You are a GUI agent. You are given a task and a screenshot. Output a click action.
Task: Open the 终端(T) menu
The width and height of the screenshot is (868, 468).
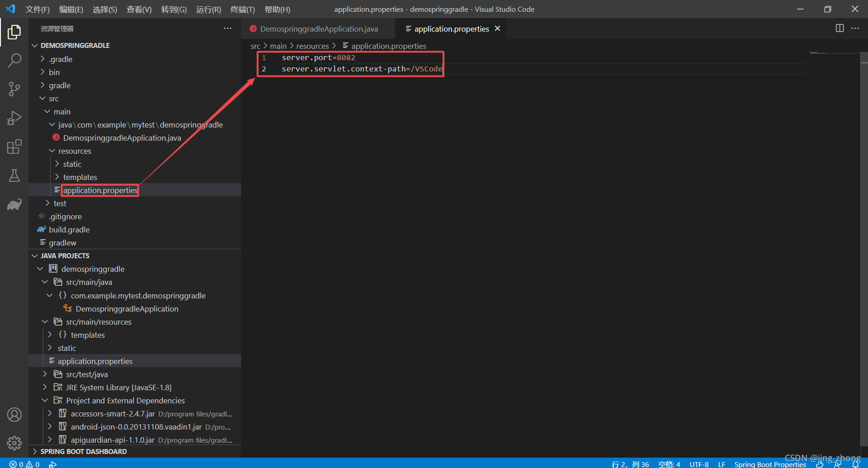point(243,9)
